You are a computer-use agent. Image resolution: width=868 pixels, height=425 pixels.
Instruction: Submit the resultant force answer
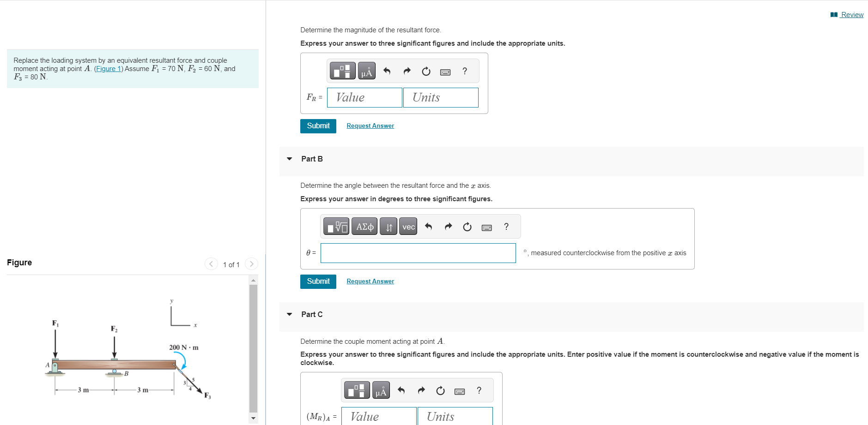click(318, 126)
